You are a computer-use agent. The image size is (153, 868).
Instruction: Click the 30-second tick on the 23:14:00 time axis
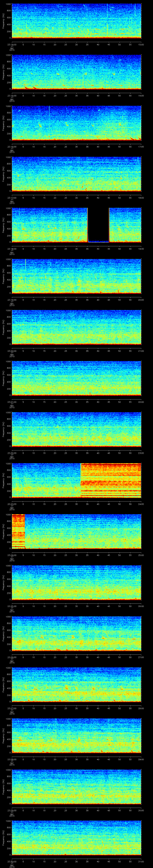76,44
